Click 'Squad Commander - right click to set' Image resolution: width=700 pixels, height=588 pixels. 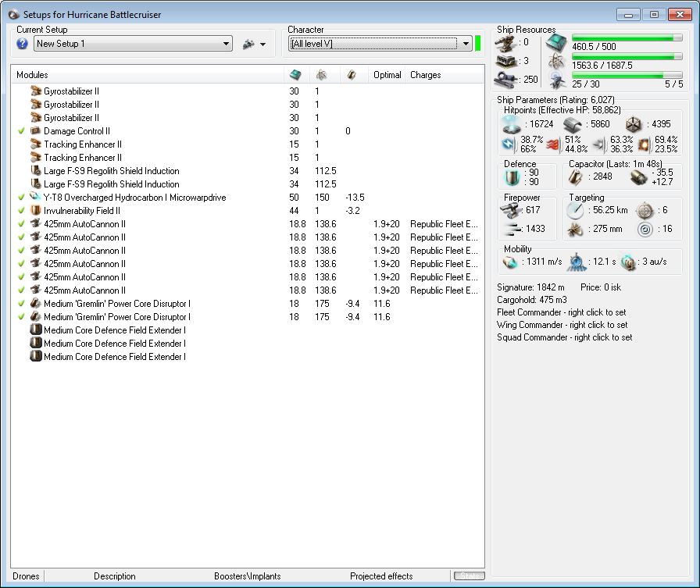click(564, 337)
